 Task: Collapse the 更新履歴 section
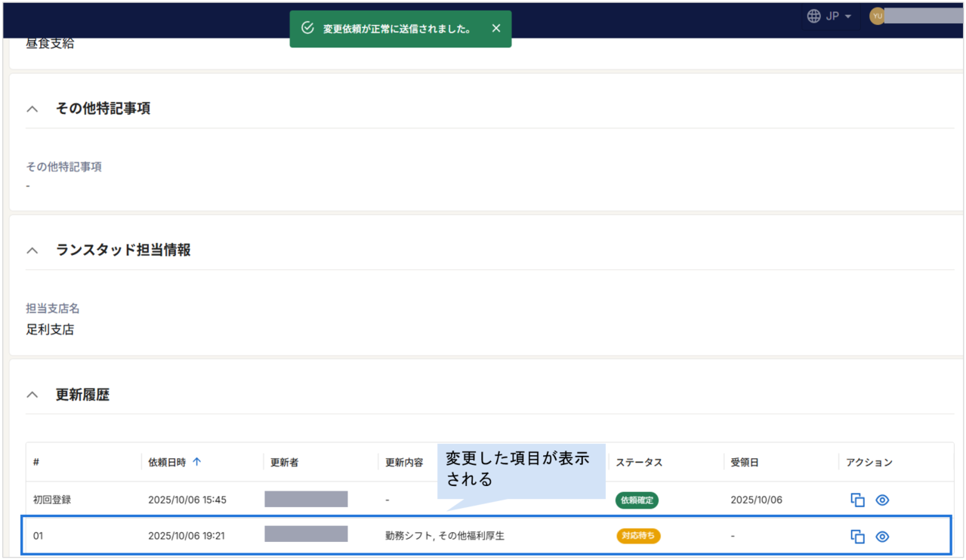[x=32, y=395]
